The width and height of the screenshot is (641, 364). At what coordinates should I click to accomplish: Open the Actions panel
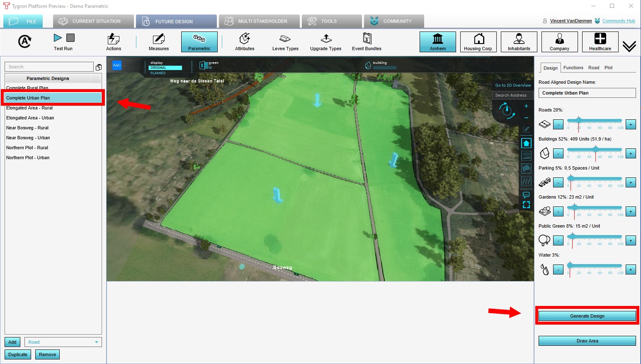pos(113,42)
